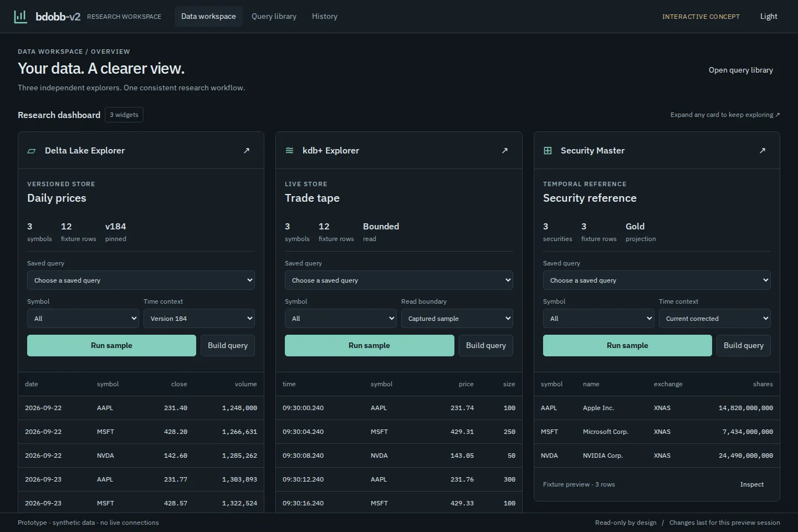Screen dimensions: 798x532
Task: Click the Delta Lake Explorer card title
Action: [85, 150]
